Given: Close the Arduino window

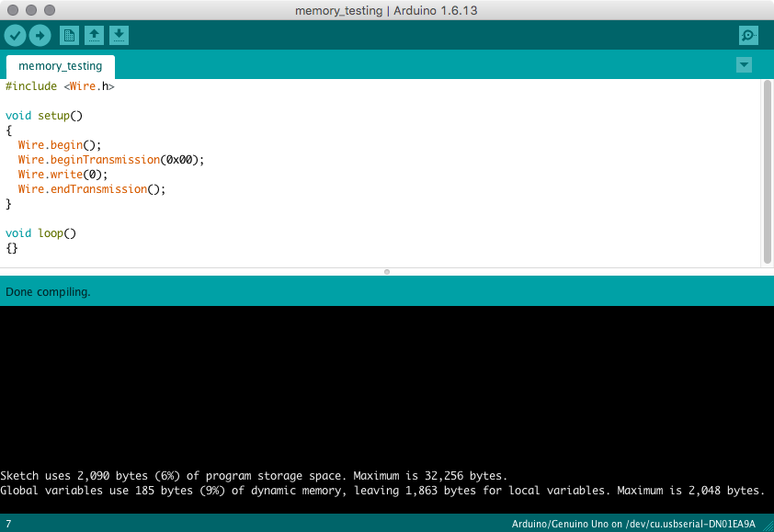Looking at the screenshot, I should [12, 10].
